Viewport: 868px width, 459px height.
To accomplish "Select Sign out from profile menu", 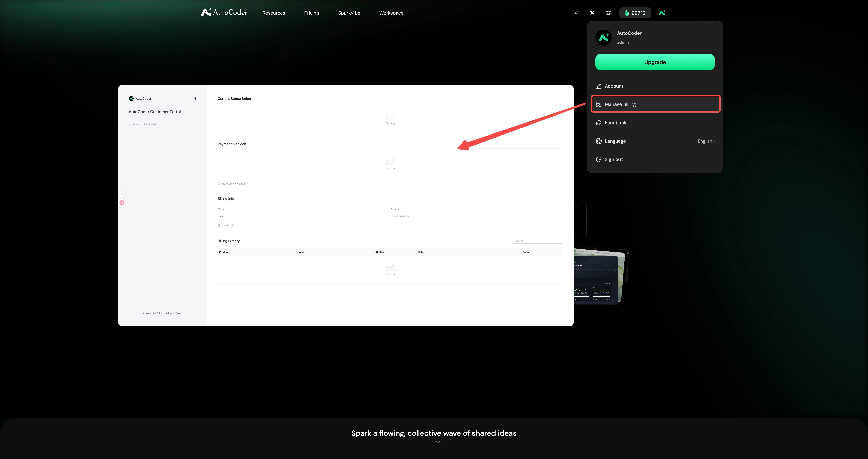I will pos(613,159).
